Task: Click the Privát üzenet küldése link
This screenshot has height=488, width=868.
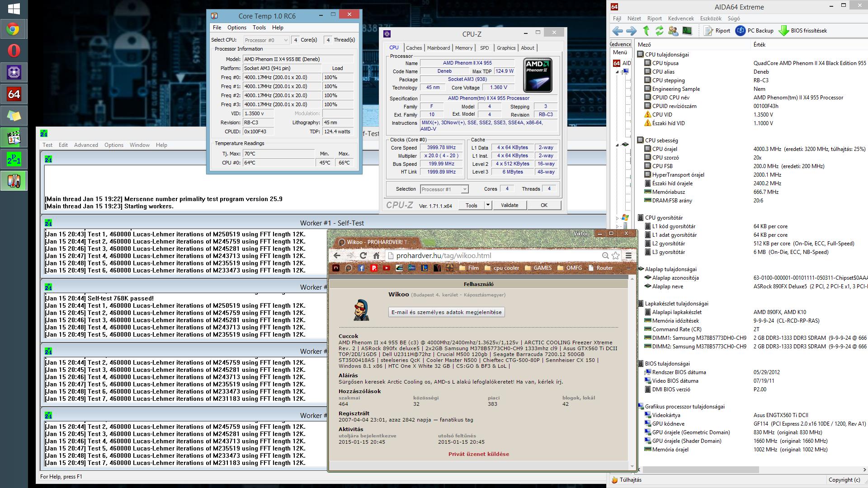Action: pyautogui.click(x=479, y=454)
